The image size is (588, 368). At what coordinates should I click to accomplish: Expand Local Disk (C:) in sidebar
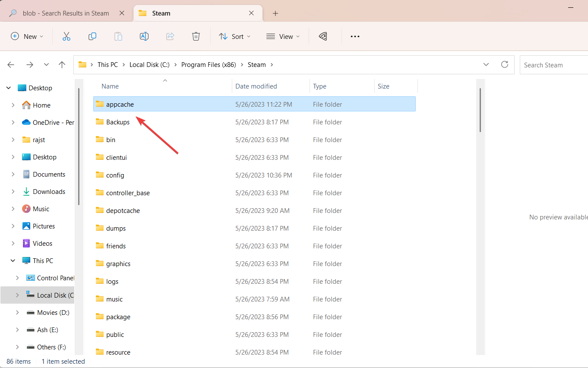coord(17,295)
